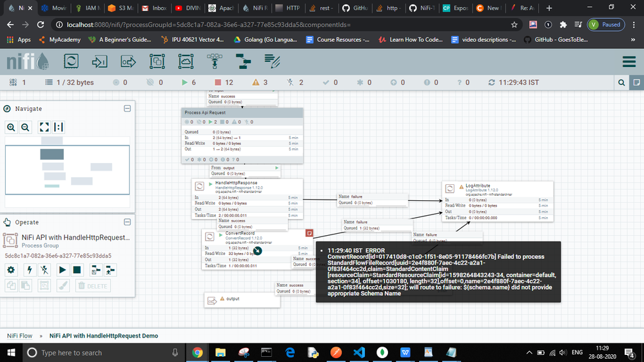Add a Funnel component
The image size is (644, 362).
point(215,62)
